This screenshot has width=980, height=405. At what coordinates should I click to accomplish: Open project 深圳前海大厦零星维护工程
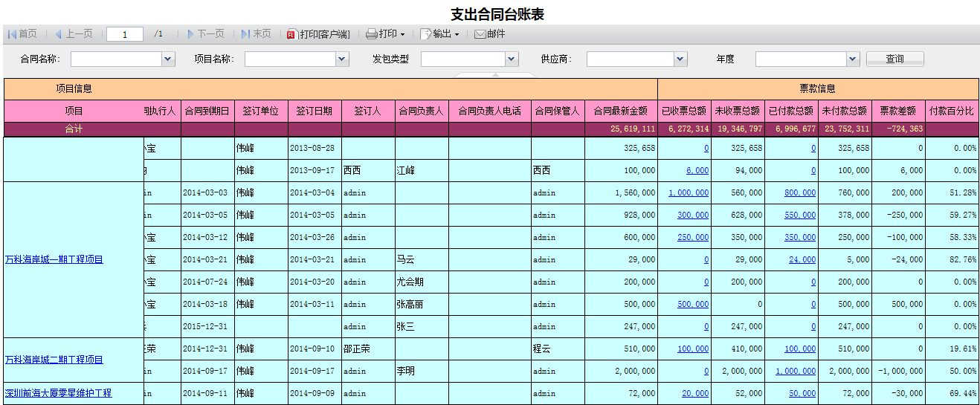coord(59,393)
